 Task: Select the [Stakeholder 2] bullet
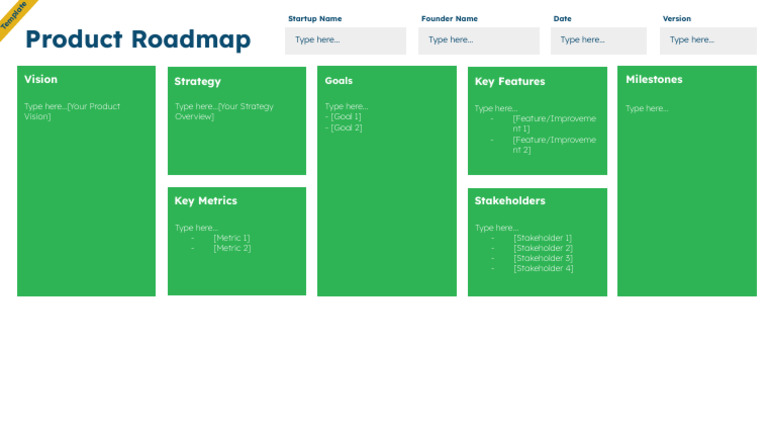coord(543,248)
